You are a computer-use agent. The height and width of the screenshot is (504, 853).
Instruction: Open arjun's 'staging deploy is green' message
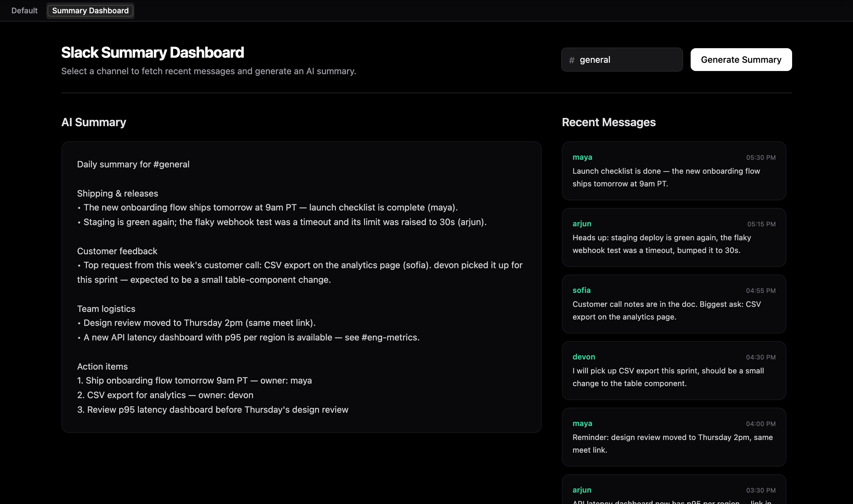coord(674,237)
